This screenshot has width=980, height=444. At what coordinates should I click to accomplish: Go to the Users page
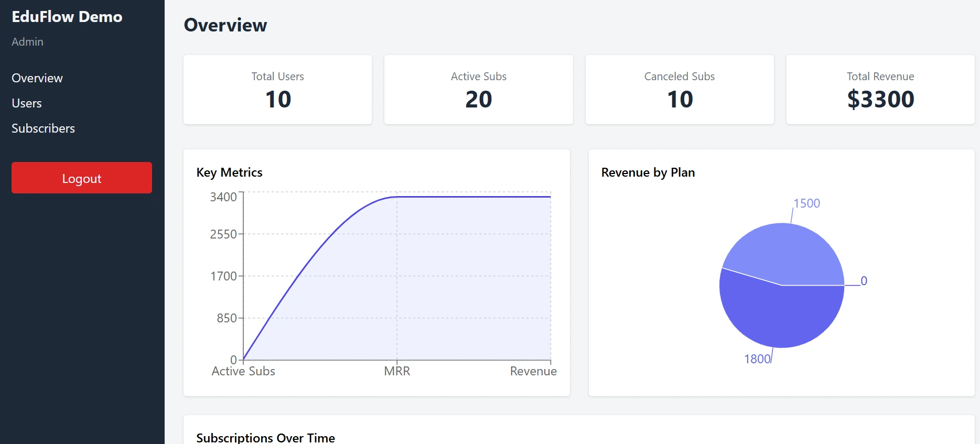[x=27, y=103]
